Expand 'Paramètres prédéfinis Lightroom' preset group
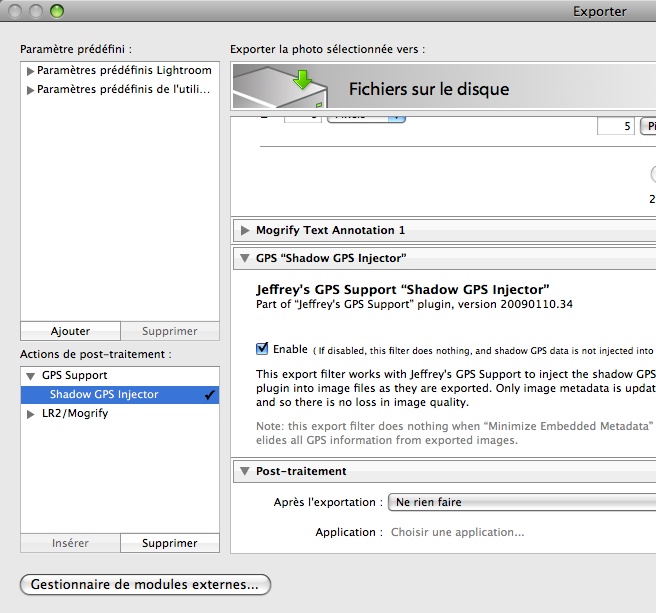The width and height of the screenshot is (656, 613). coord(30,71)
